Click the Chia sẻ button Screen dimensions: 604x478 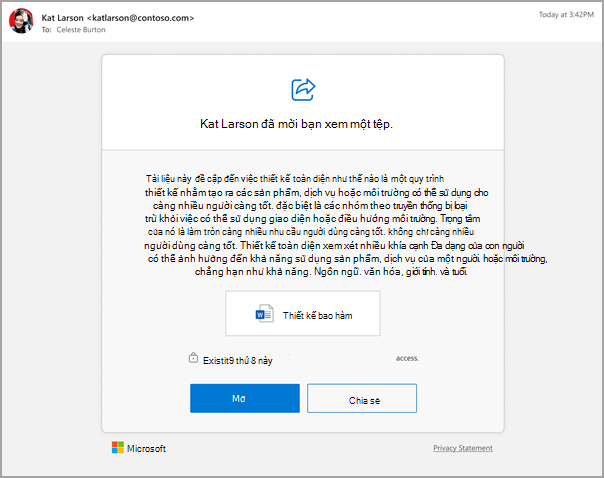tap(362, 398)
